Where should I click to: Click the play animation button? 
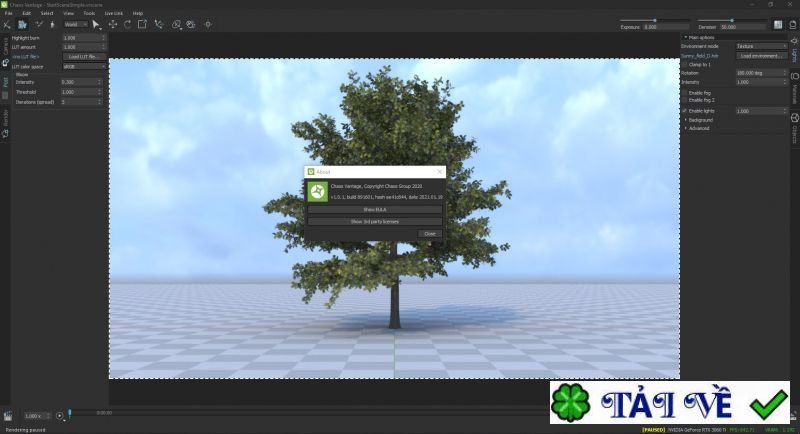pos(60,416)
